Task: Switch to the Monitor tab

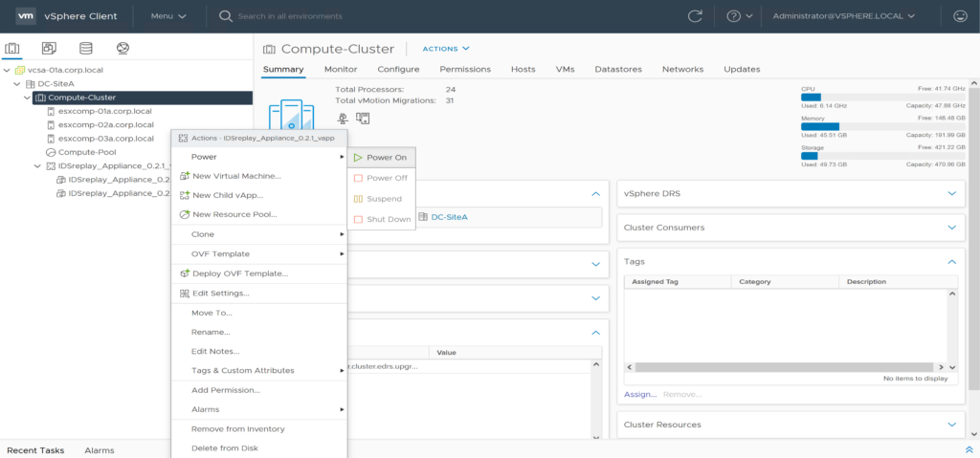Action: coord(341,70)
